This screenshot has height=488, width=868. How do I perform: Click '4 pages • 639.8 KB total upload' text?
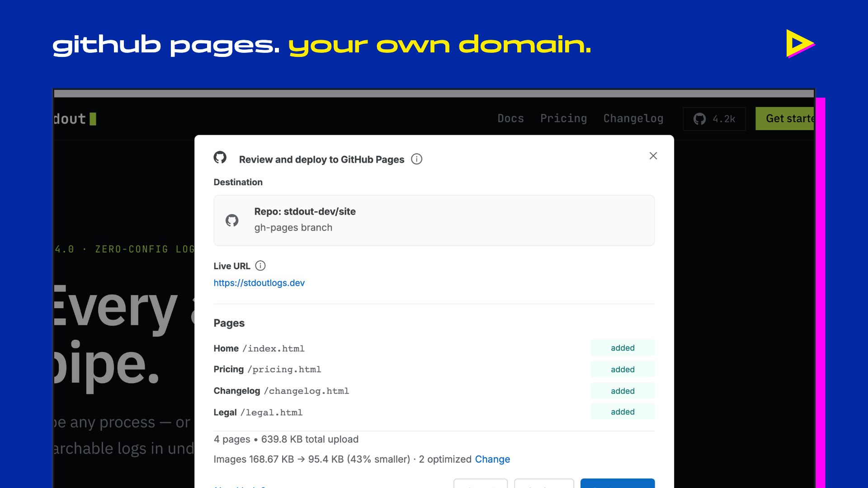286,439
